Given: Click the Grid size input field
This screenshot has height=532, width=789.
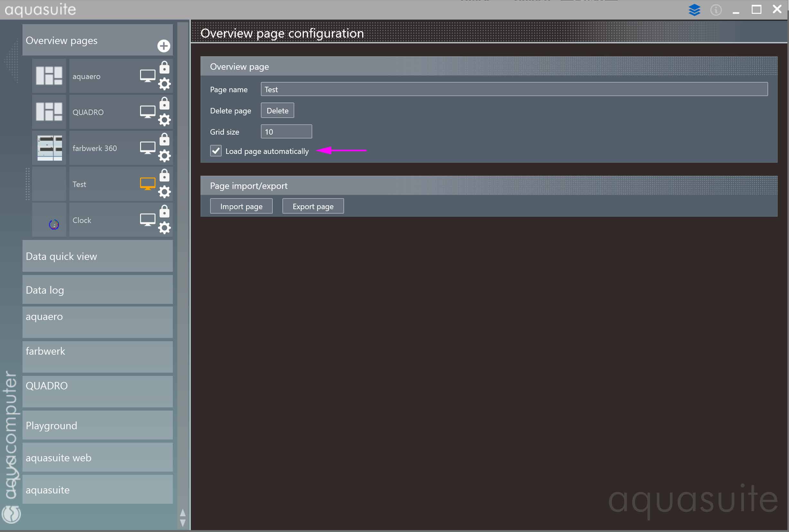Looking at the screenshot, I should pyautogui.click(x=286, y=132).
